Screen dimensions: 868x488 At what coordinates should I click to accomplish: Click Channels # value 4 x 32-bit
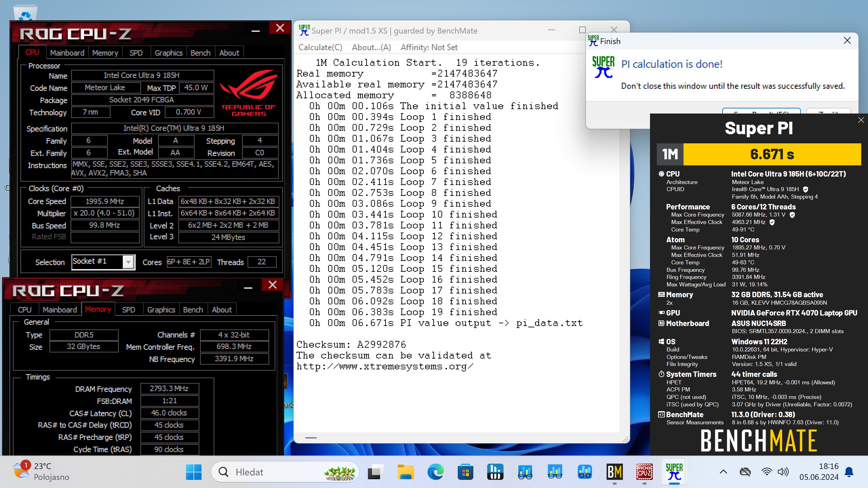click(234, 335)
